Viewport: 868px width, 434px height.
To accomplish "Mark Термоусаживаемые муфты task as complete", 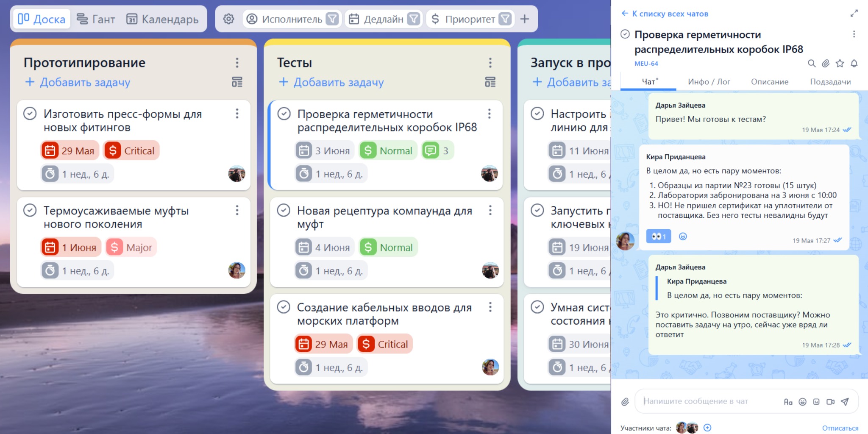I will coord(30,210).
